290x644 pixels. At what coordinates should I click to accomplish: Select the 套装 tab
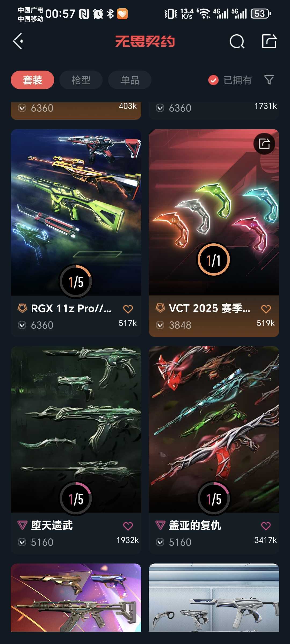[x=32, y=80]
